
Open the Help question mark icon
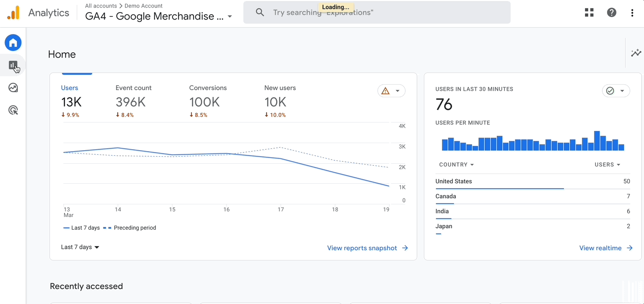tap(612, 13)
